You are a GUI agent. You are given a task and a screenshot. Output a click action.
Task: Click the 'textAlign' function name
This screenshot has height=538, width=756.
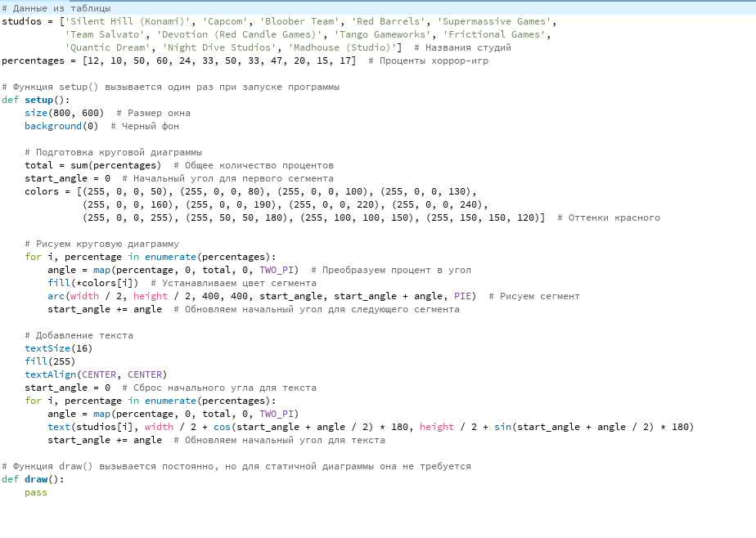pos(50,374)
